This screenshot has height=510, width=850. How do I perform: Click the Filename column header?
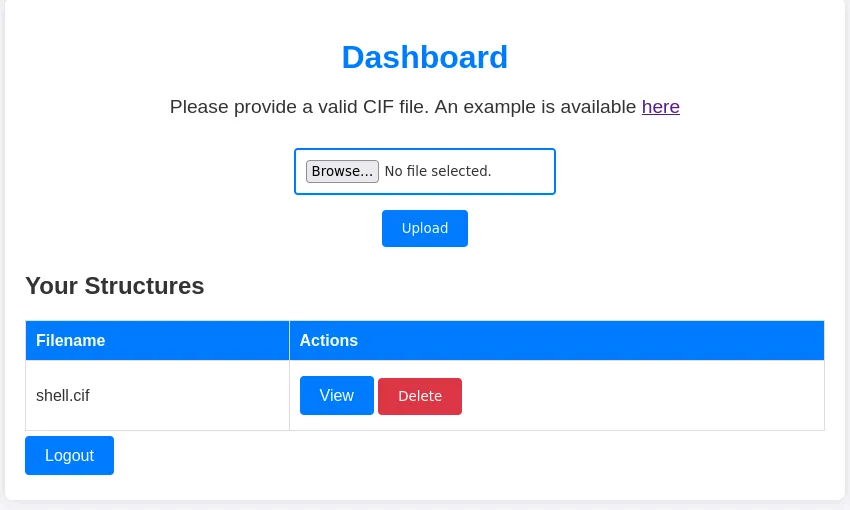[x=70, y=340]
